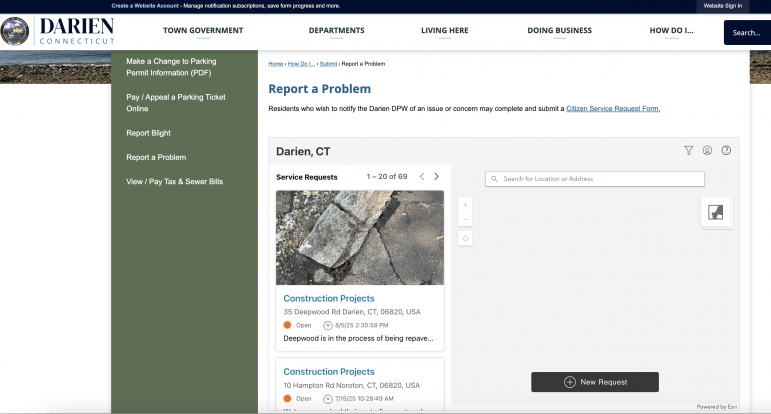Click the Deepwood is in the process description
771x414 pixels.
click(x=358, y=338)
